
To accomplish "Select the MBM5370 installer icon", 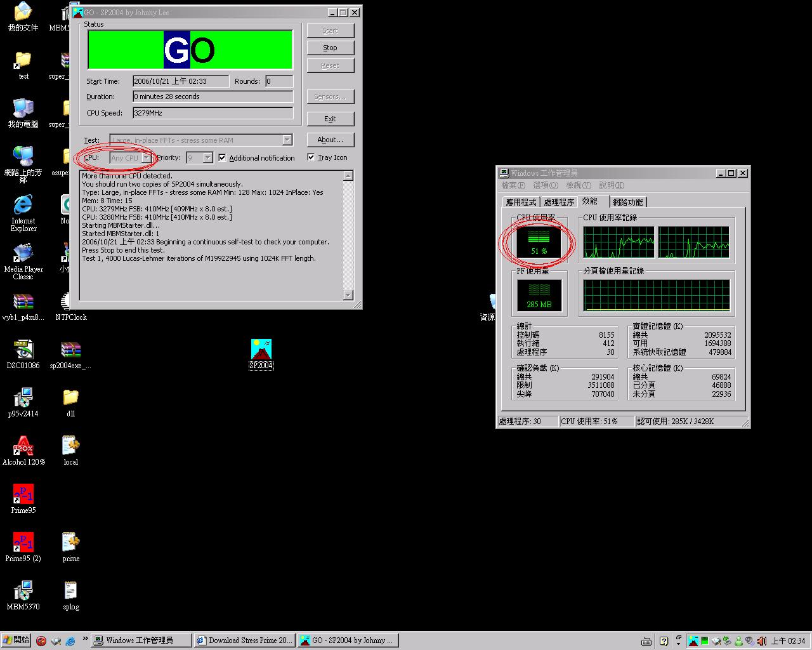I will [23, 596].
